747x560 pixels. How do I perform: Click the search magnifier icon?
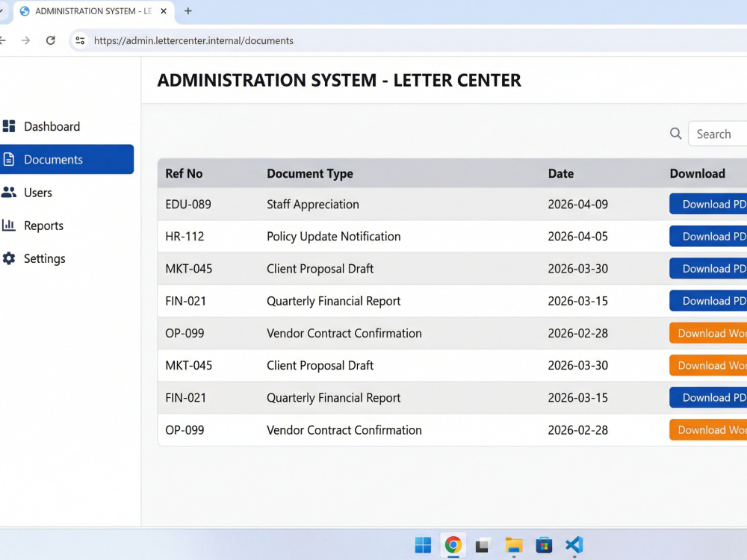click(x=675, y=134)
